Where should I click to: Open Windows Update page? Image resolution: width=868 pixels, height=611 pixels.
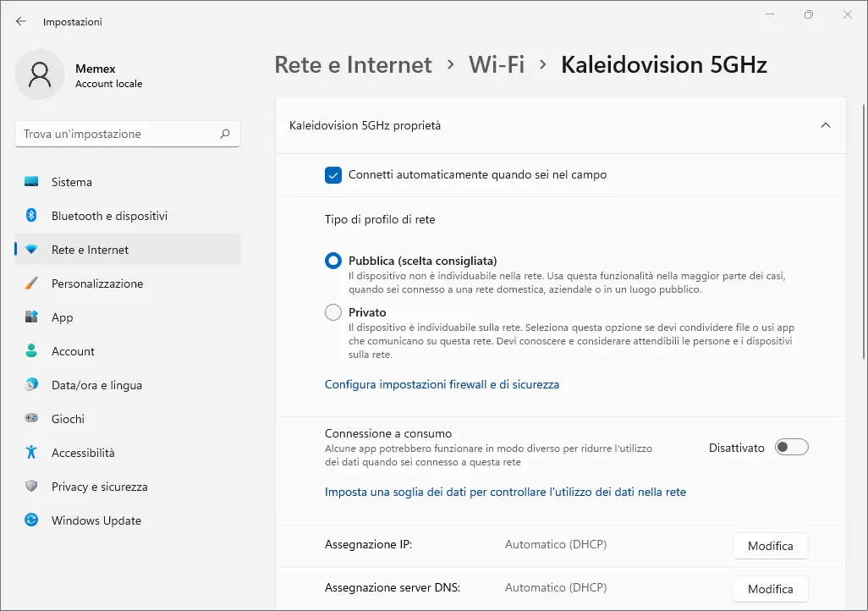128,520
